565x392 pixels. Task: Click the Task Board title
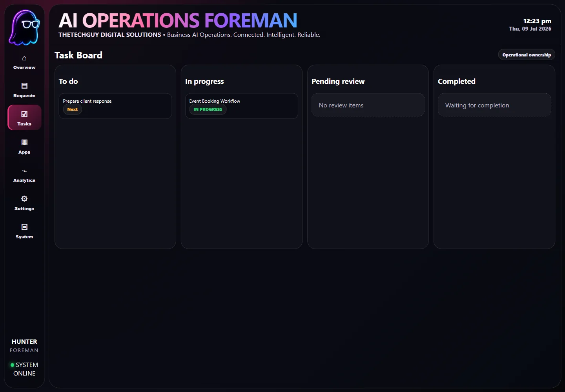click(78, 55)
